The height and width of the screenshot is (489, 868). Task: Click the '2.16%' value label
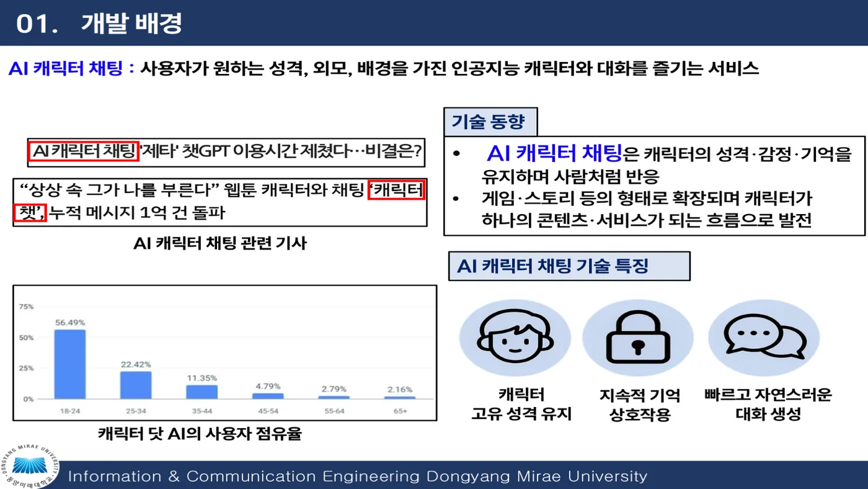pyautogui.click(x=400, y=389)
